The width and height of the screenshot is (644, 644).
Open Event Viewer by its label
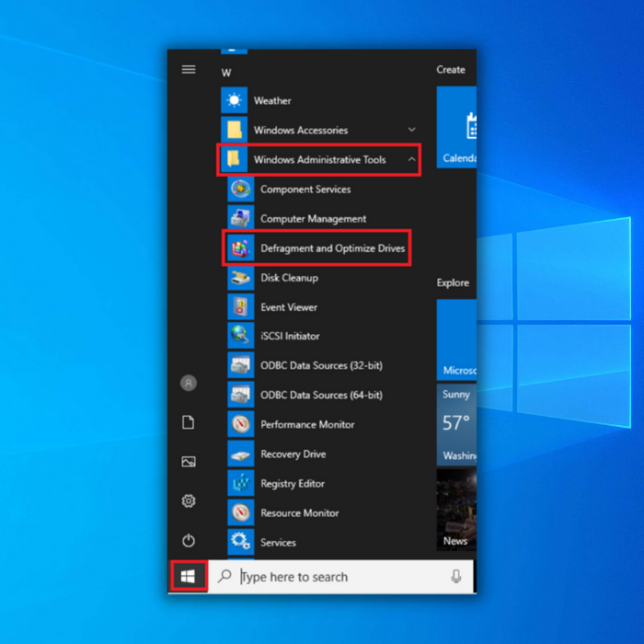(289, 307)
